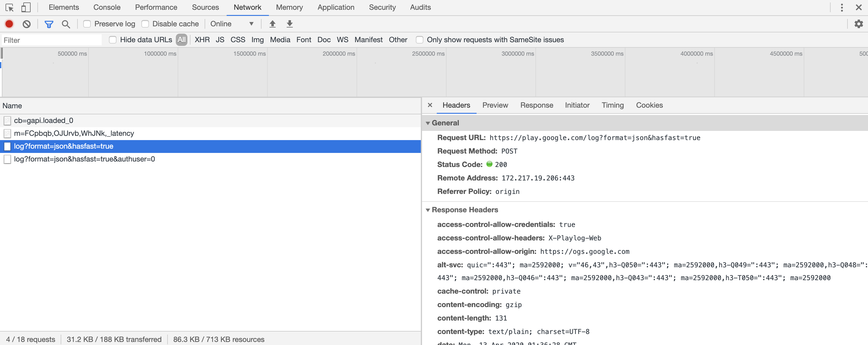Viewport: 868px width, 345px height.
Task: Open the Timing detail tab
Action: tap(613, 105)
